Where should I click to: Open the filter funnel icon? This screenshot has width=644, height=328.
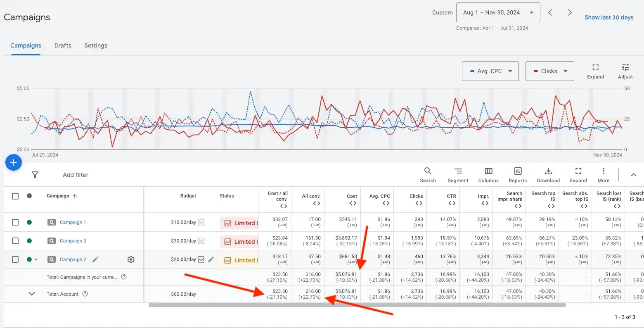[35, 175]
